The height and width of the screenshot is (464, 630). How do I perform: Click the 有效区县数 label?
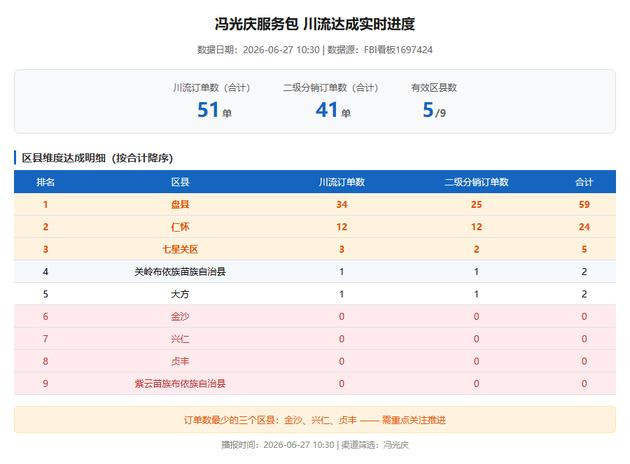click(x=434, y=88)
